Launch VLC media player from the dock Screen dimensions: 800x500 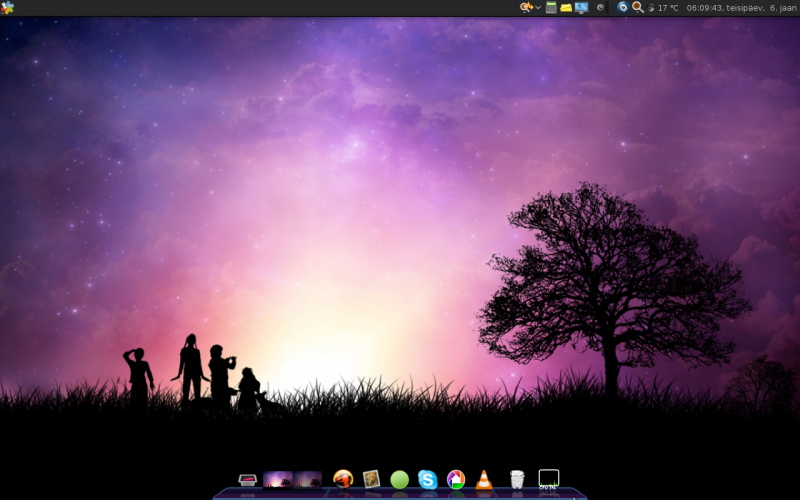point(484,480)
